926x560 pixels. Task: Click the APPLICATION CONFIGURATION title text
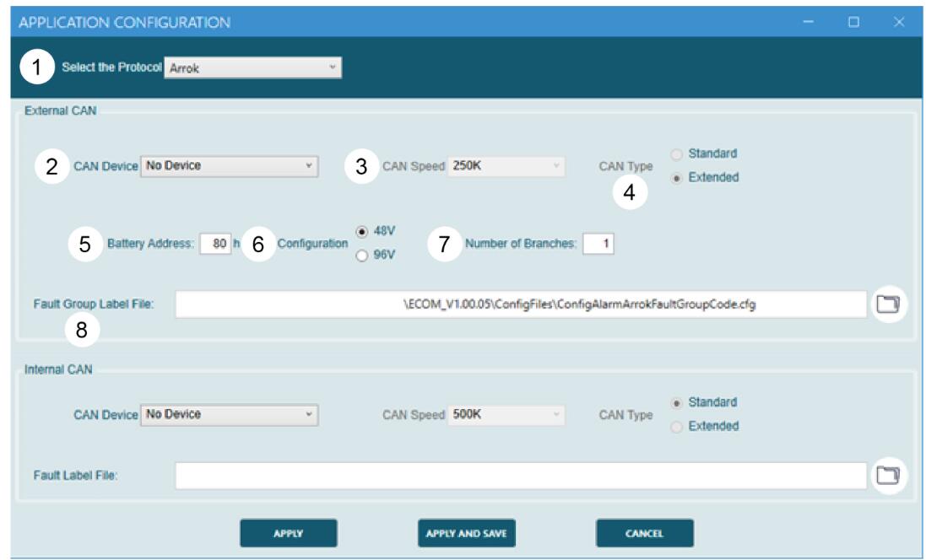click(125, 23)
